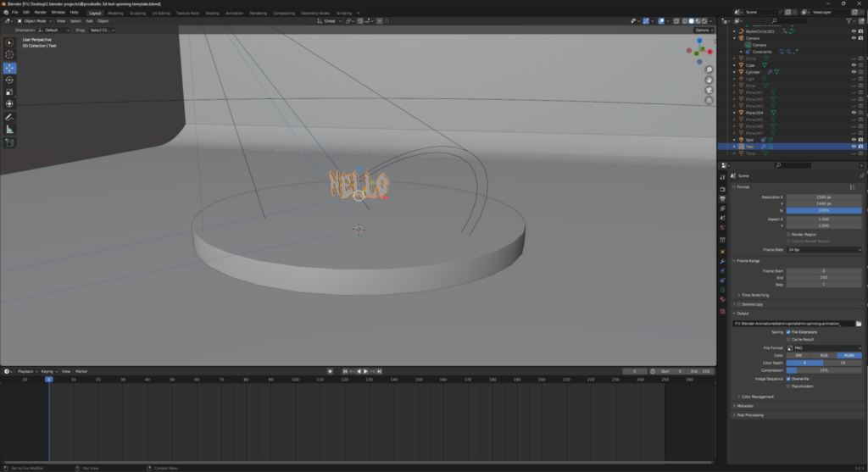Open the Object Mode dropdown
This screenshot has width=868, height=472.
coord(34,21)
